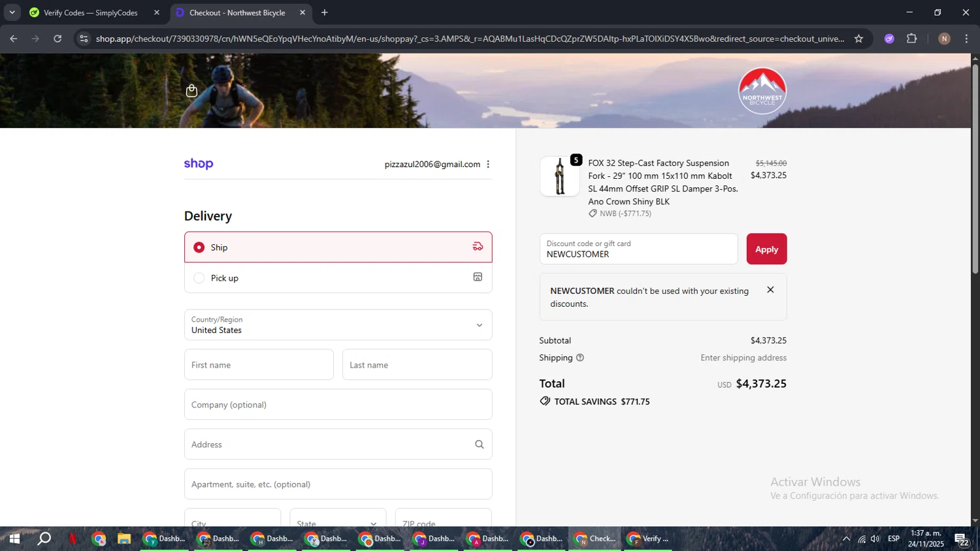980x551 pixels.
Task: Click the FOX 32 Step-Cast product title
Action: (x=663, y=182)
